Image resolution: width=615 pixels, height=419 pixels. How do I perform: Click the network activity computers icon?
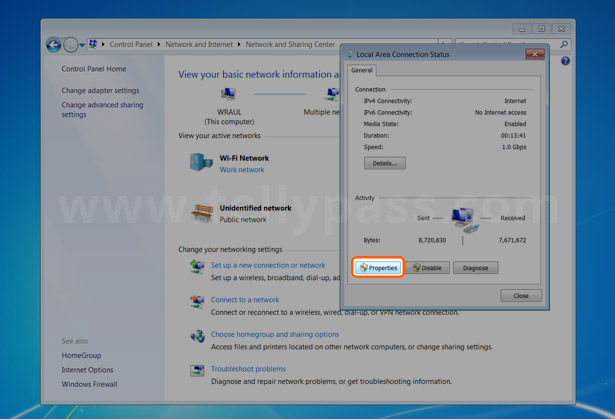pyautogui.click(x=464, y=220)
